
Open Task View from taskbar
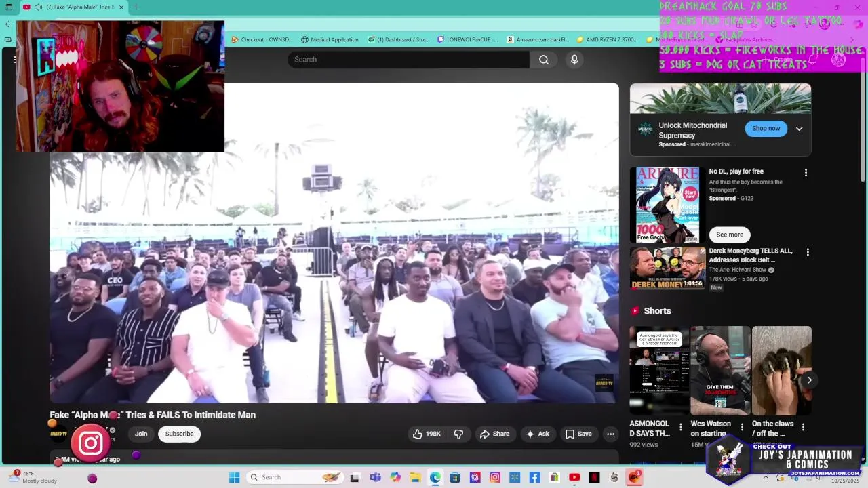pyautogui.click(x=354, y=477)
